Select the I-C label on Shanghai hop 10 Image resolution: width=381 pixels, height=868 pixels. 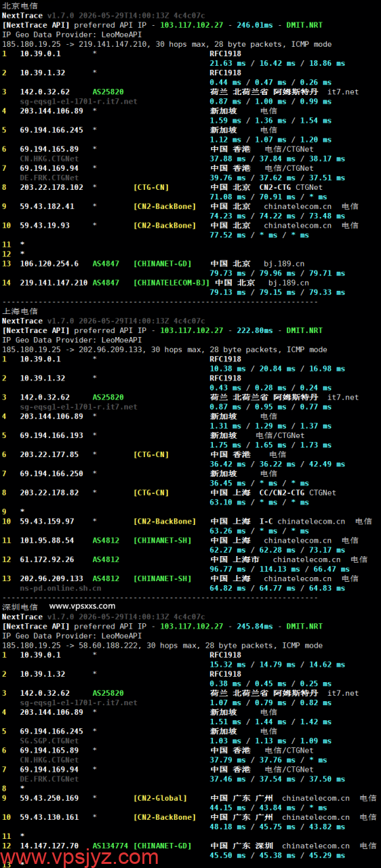pyautogui.click(x=266, y=521)
